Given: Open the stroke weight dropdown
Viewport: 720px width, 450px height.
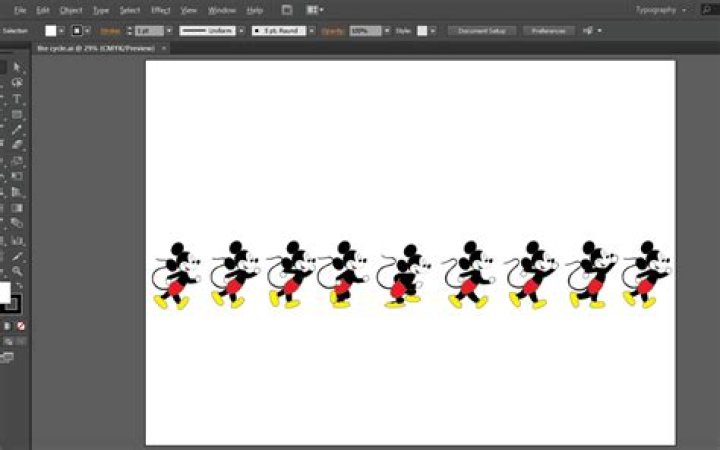Looking at the screenshot, I should [x=169, y=31].
